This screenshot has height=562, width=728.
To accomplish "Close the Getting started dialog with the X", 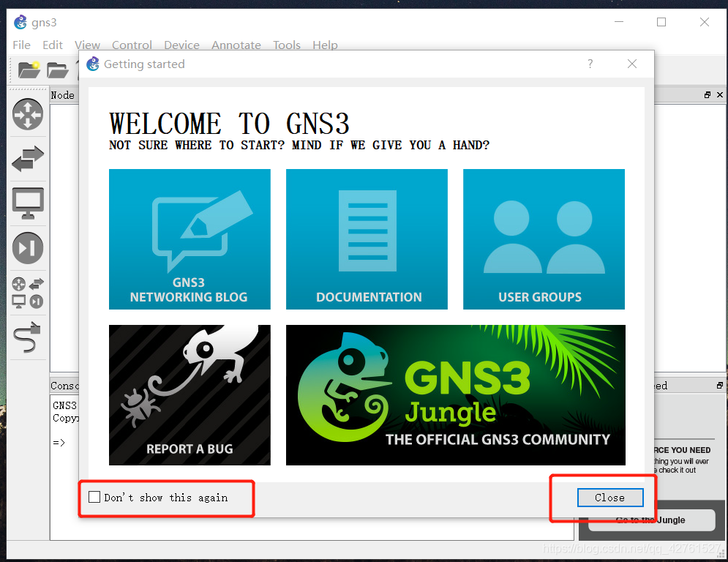I will click(x=632, y=64).
